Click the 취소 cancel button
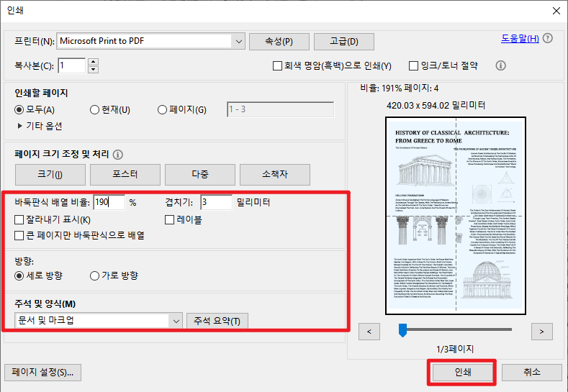 pos(532,372)
